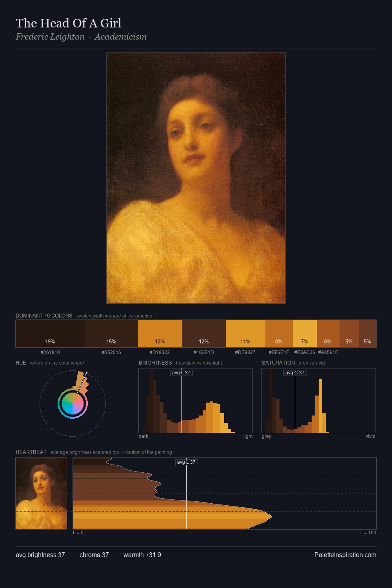Click the dark axis label

pyautogui.click(x=143, y=436)
